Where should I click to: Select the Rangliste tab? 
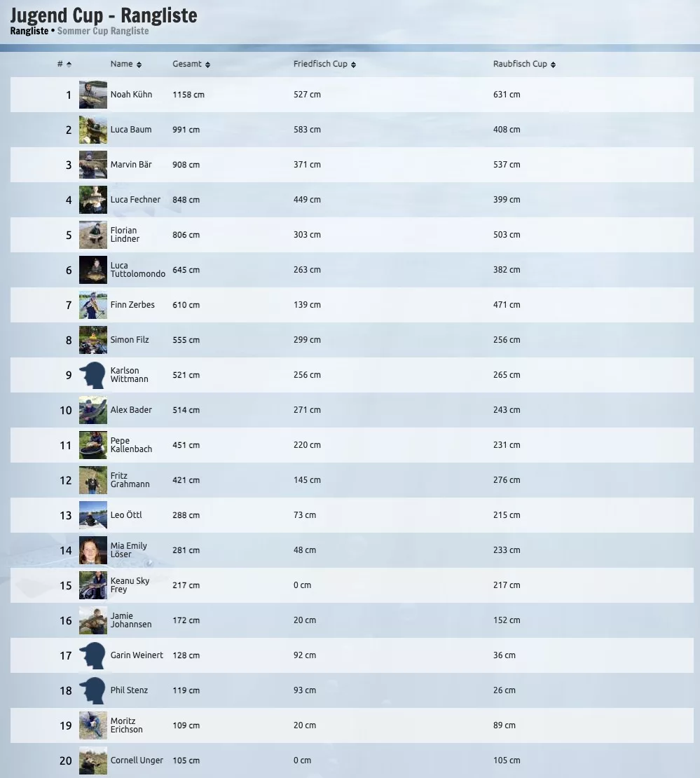pos(29,31)
